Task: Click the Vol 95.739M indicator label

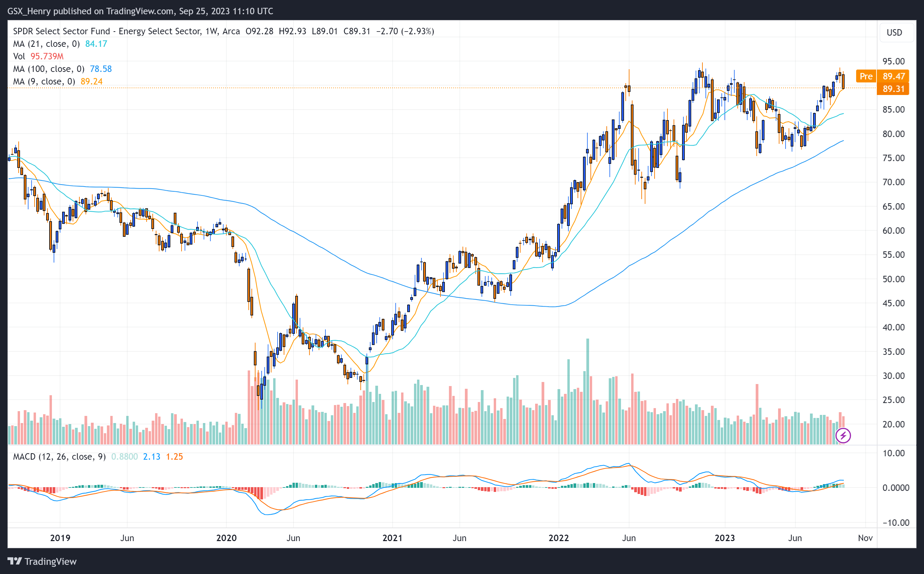Action: [38, 56]
